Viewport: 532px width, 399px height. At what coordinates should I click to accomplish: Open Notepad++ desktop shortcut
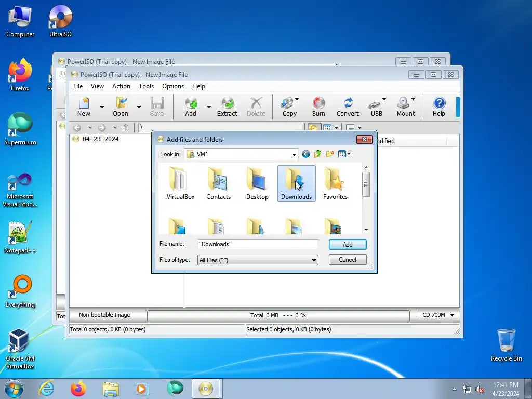20,237
